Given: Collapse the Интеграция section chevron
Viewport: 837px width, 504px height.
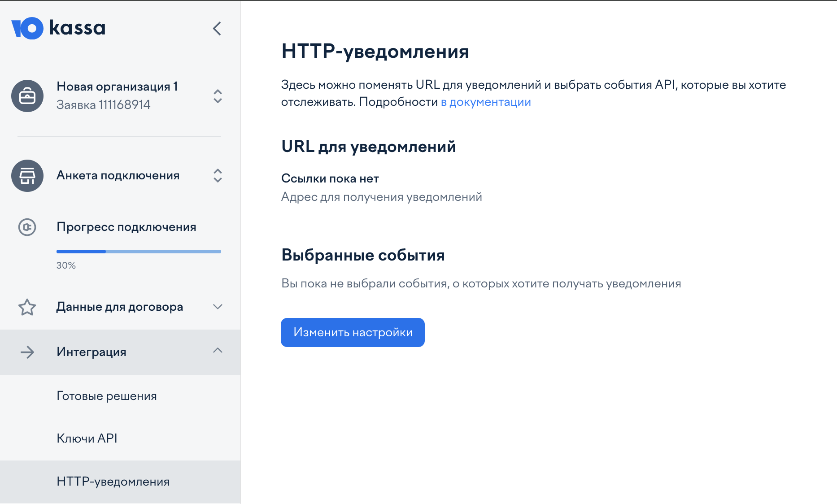Looking at the screenshot, I should pyautogui.click(x=218, y=350).
